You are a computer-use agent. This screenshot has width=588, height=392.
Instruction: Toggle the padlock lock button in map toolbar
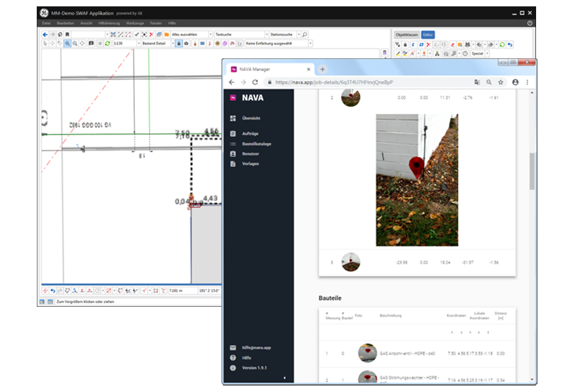179,44
